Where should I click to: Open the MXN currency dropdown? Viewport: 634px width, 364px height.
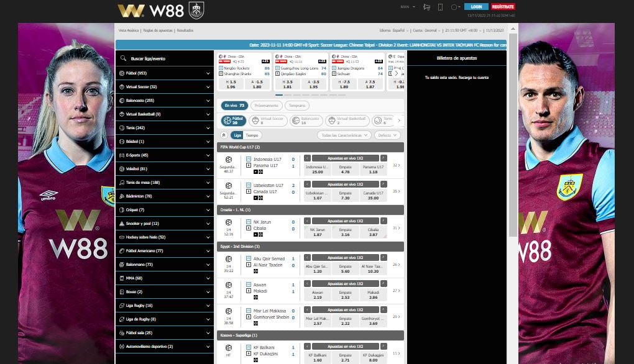407,7
